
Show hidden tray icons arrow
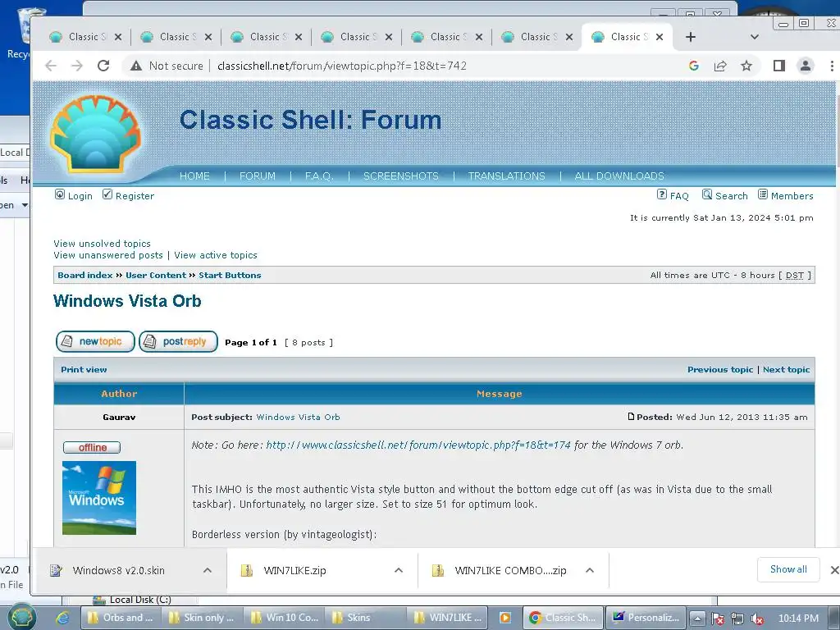697,619
